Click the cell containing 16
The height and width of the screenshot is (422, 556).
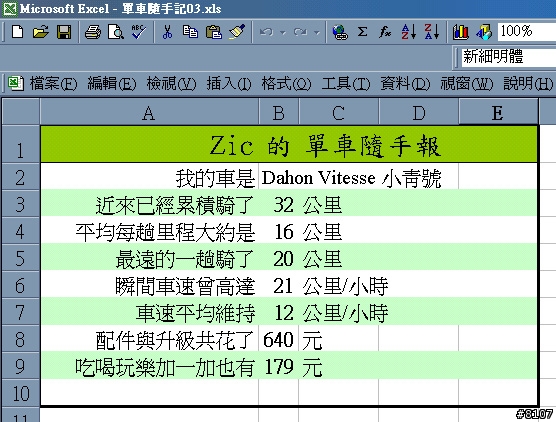[279, 231]
